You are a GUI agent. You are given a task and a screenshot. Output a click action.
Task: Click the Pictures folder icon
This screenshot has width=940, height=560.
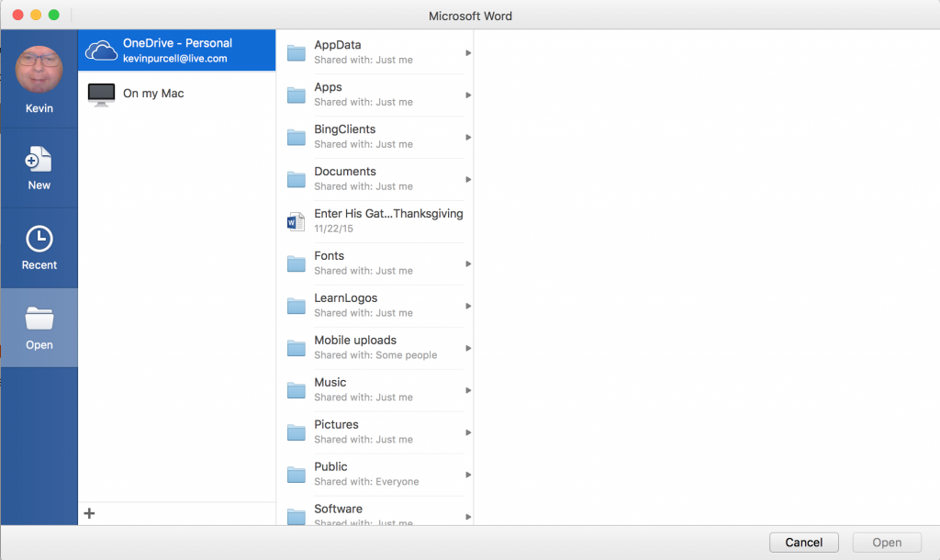point(297,433)
